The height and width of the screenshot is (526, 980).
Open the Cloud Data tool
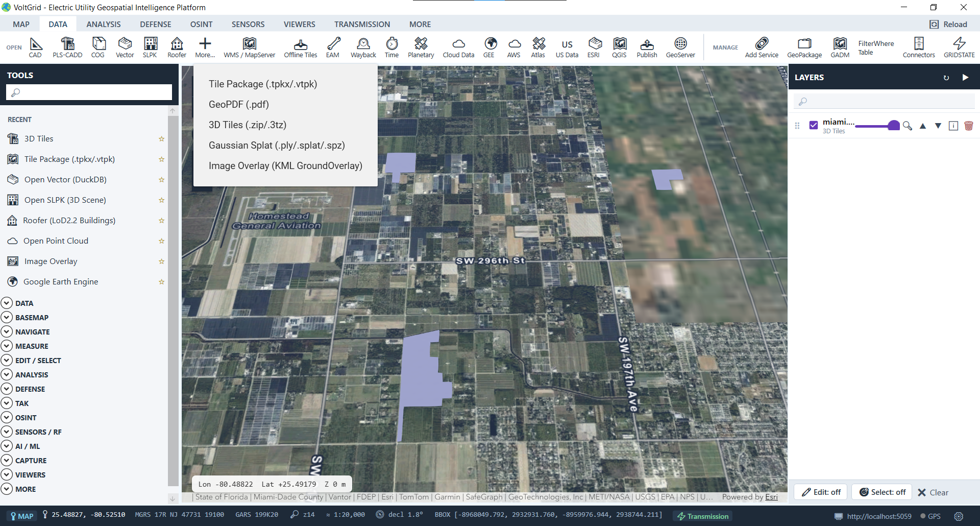pos(458,47)
